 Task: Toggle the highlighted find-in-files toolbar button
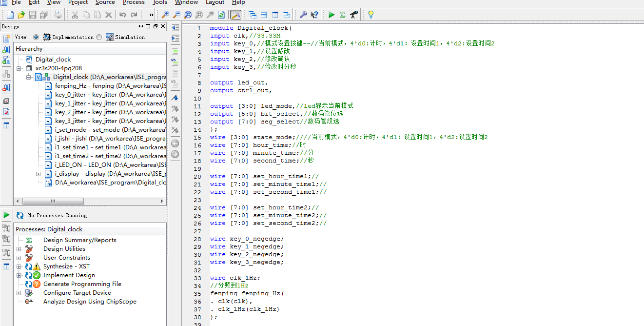235,15
